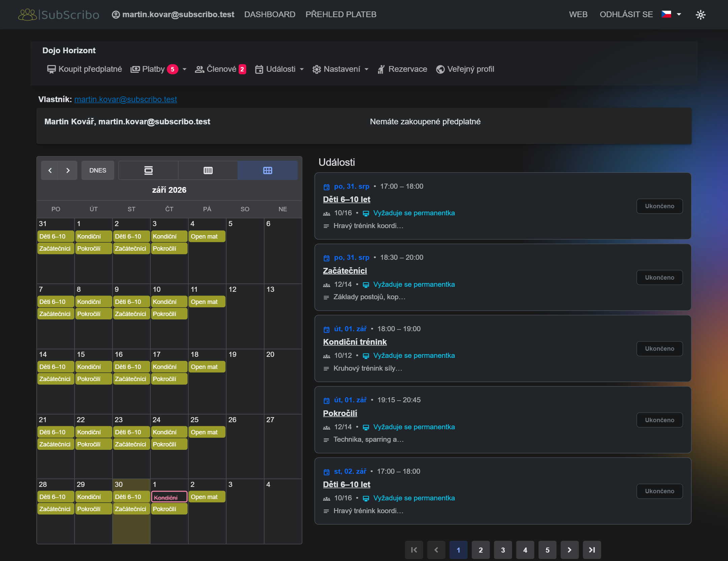Open user account martin.kovar in top bar
The width and height of the screenshot is (728, 561).
point(173,14)
